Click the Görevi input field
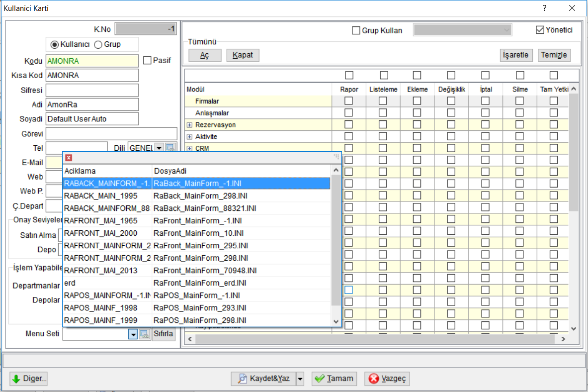Image resolution: width=588 pixels, height=392 pixels. coord(111,134)
